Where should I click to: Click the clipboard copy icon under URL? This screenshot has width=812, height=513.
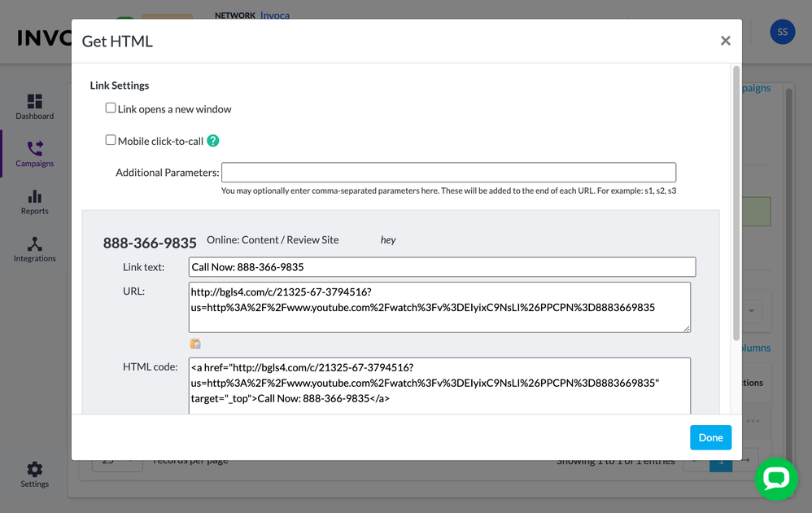coord(195,344)
